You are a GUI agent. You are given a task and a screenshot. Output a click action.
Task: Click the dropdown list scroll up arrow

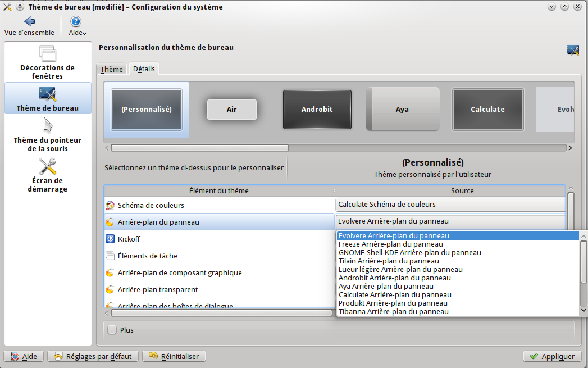click(x=584, y=236)
